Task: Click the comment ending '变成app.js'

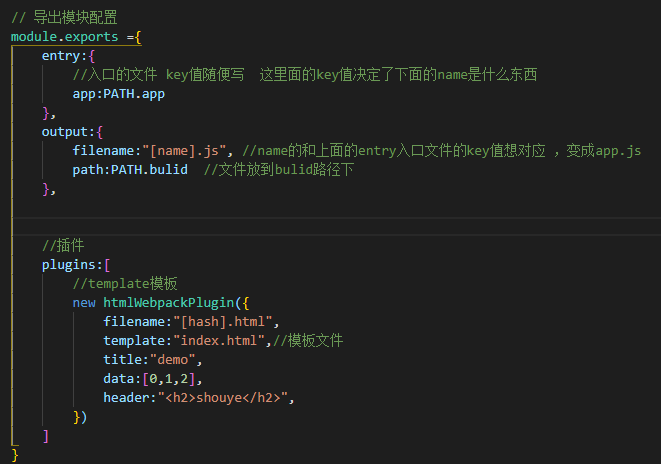Action: (x=441, y=151)
